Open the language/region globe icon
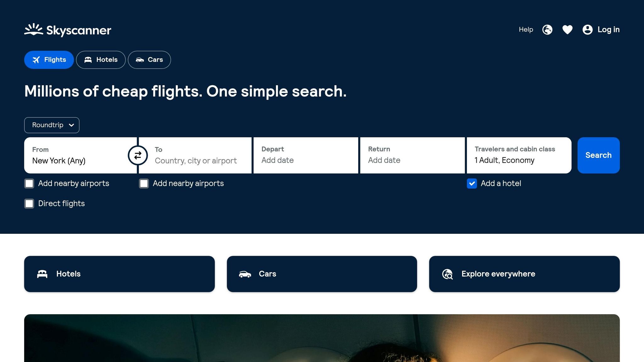The width and height of the screenshot is (644, 362). [547, 30]
